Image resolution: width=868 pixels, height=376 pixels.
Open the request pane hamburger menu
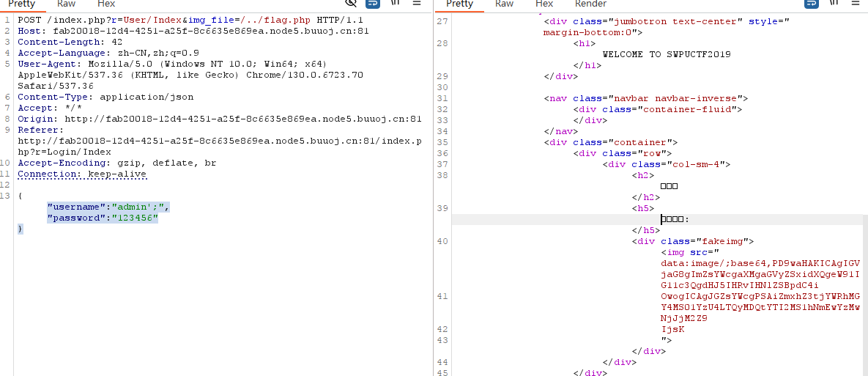tap(417, 4)
